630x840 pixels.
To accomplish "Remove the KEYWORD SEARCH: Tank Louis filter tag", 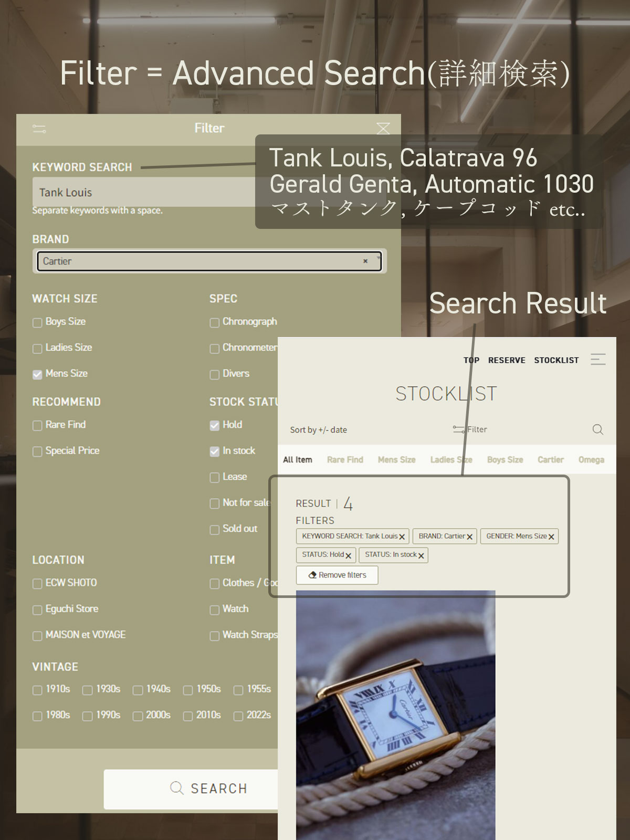I will [402, 537].
